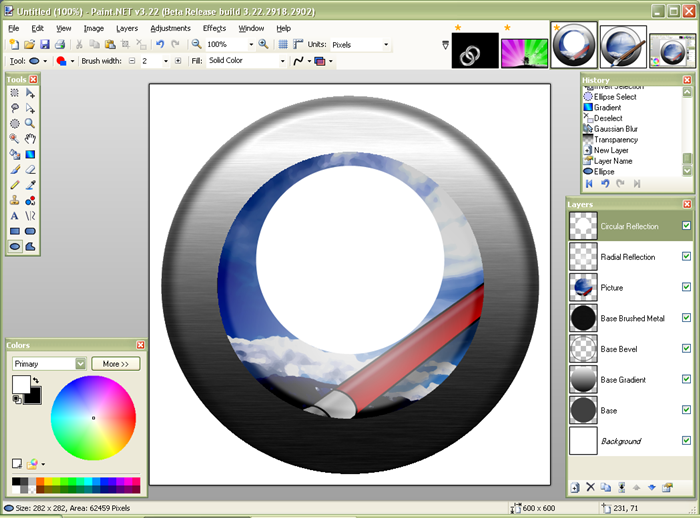Activate the Text tool
The image size is (700, 518).
tap(15, 216)
